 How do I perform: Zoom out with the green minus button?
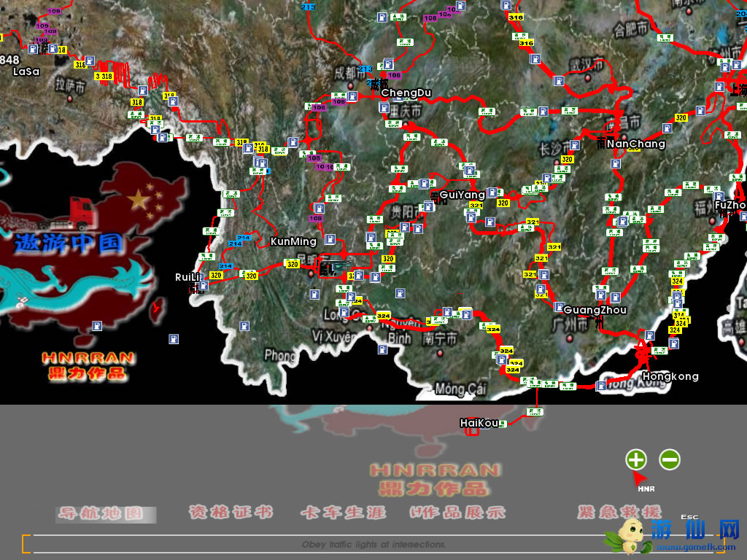(670, 459)
